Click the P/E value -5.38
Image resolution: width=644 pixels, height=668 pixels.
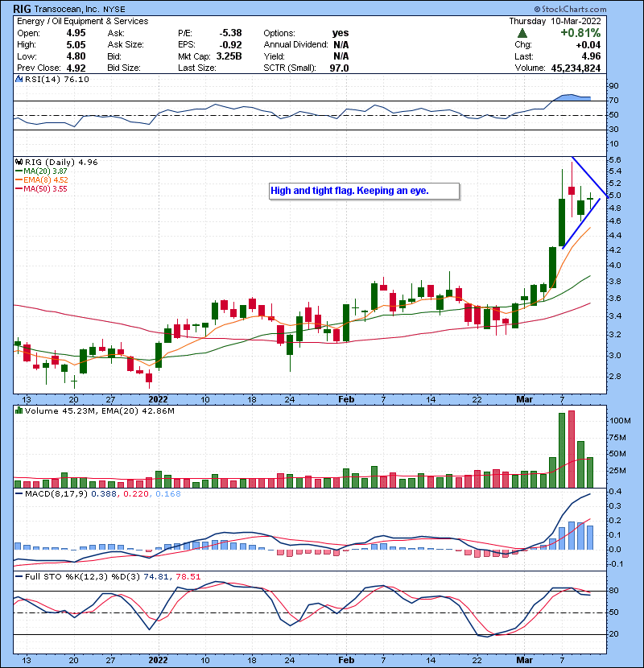click(230, 33)
